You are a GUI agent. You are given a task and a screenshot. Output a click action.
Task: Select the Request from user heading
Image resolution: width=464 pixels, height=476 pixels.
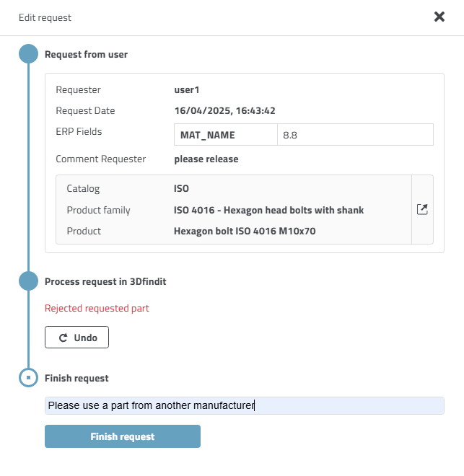86,54
